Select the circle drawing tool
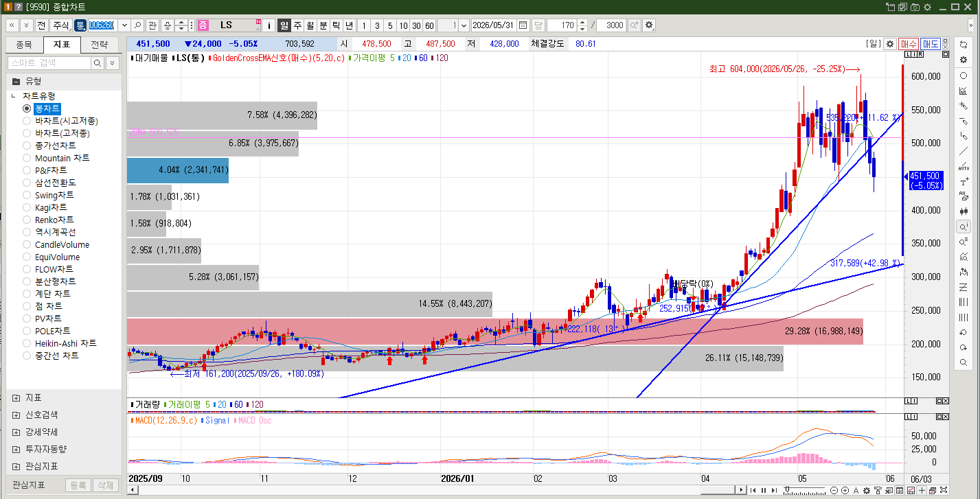This screenshot has width=980, height=499. coord(964,76)
